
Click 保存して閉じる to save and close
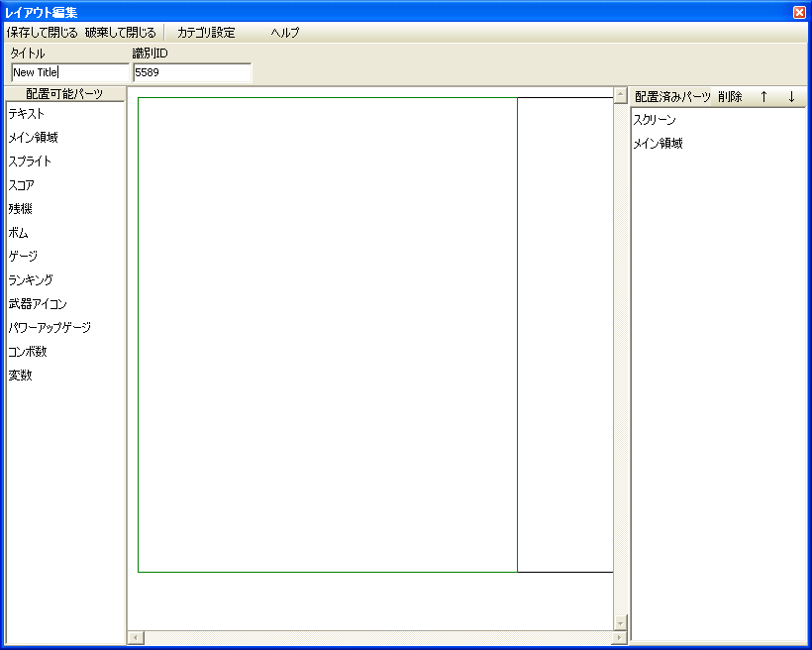(x=42, y=33)
